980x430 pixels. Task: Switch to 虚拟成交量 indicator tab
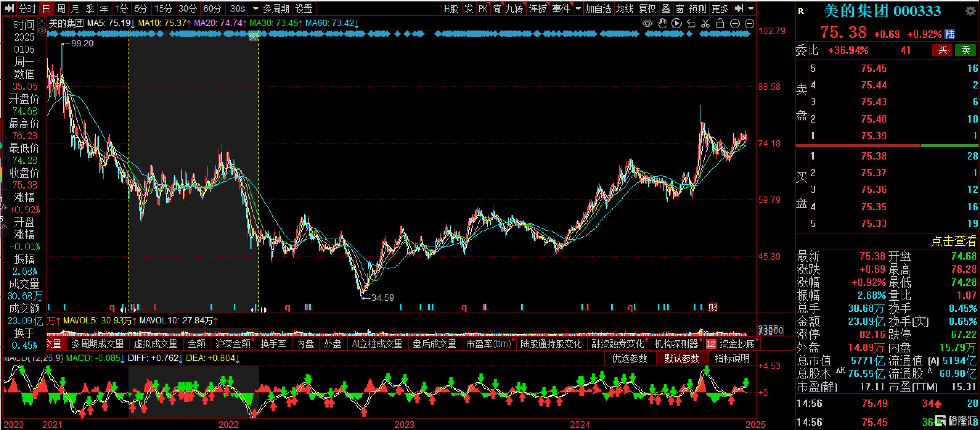156,344
